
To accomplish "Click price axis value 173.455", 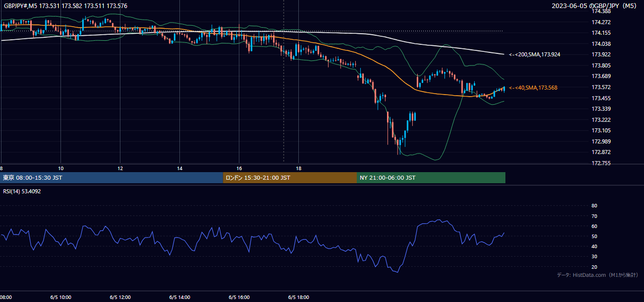I will click(x=601, y=98).
